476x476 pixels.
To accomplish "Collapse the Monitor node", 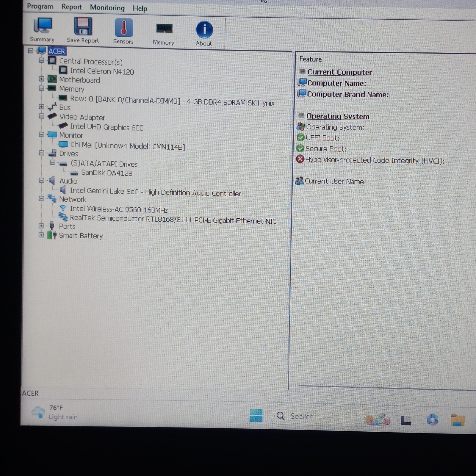I will point(41,134).
